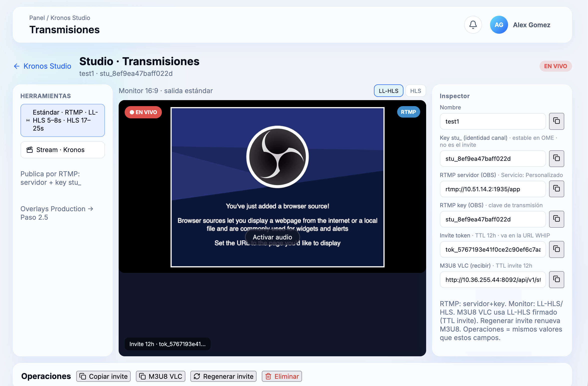
Task: Click the Nombre input field
Action: (x=493, y=121)
